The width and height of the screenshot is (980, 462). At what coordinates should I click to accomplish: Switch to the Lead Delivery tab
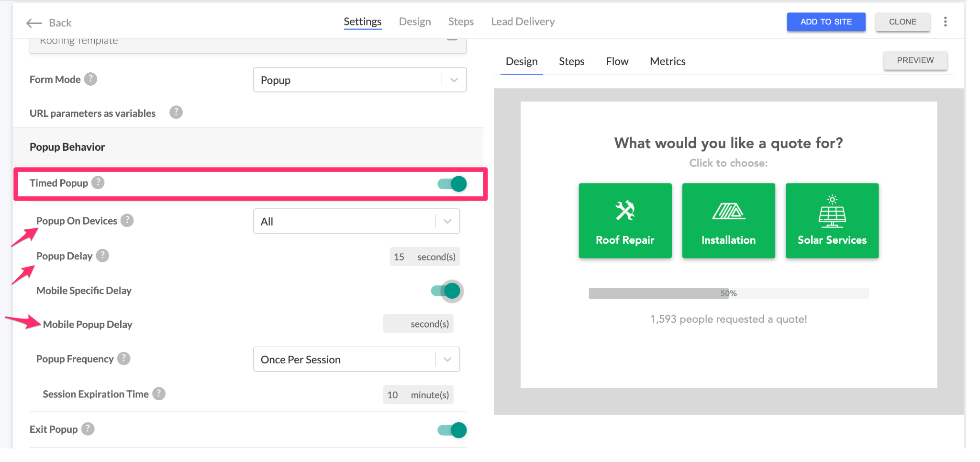523,22
